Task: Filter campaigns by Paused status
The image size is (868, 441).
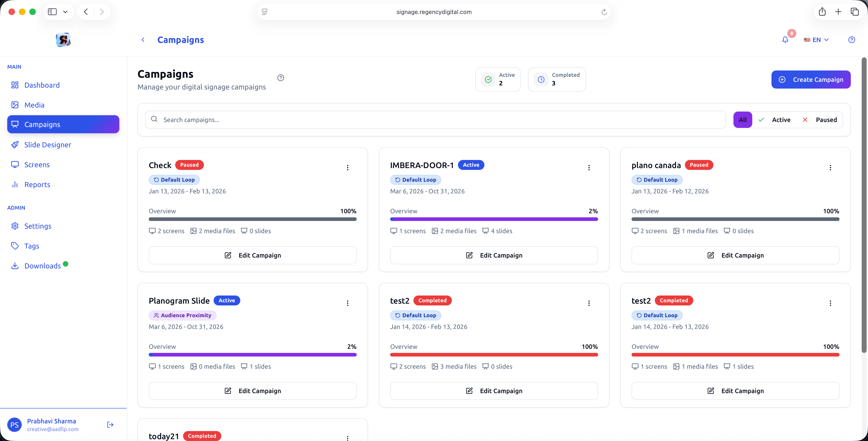Action: tap(820, 120)
